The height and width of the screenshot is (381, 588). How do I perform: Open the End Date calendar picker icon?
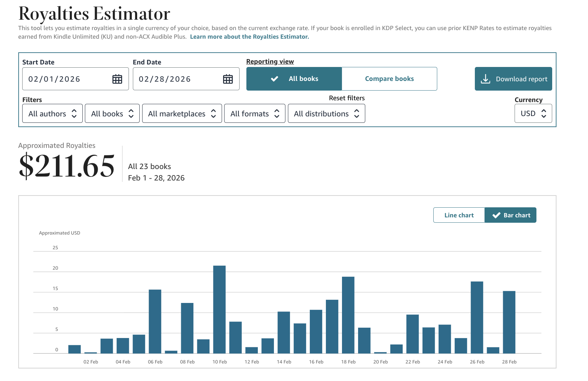228,79
